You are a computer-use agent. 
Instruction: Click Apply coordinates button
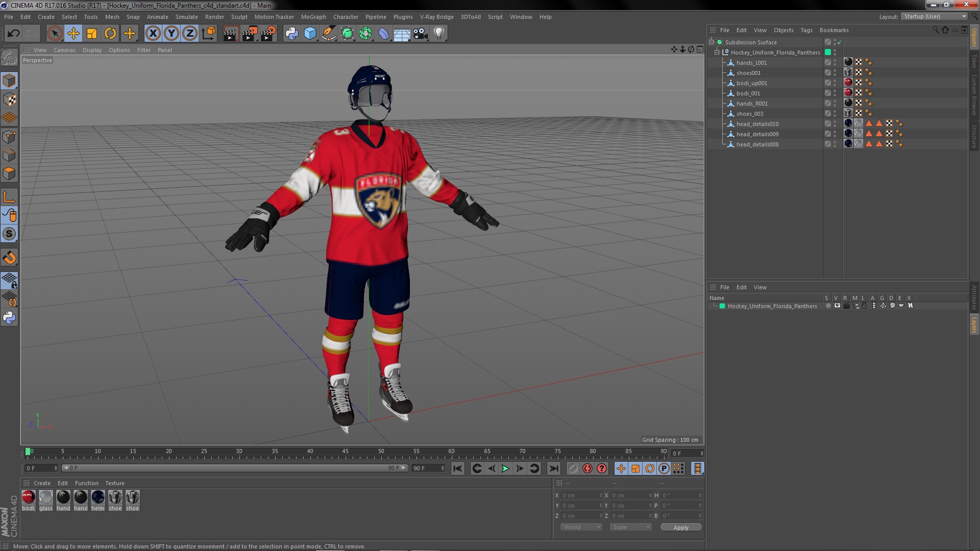pyautogui.click(x=681, y=527)
